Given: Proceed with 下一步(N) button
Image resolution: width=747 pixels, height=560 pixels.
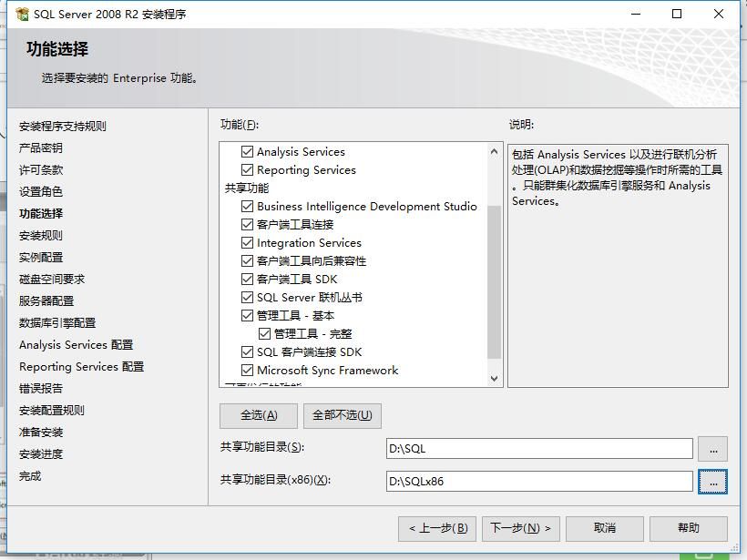Looking at the screenshot, I should (x=521, y=528).
